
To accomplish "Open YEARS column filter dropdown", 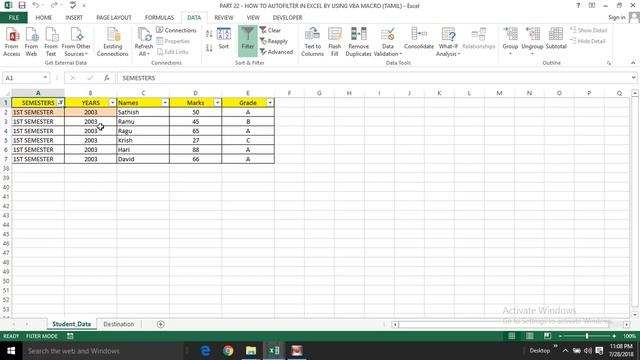I will coord(112,102).
